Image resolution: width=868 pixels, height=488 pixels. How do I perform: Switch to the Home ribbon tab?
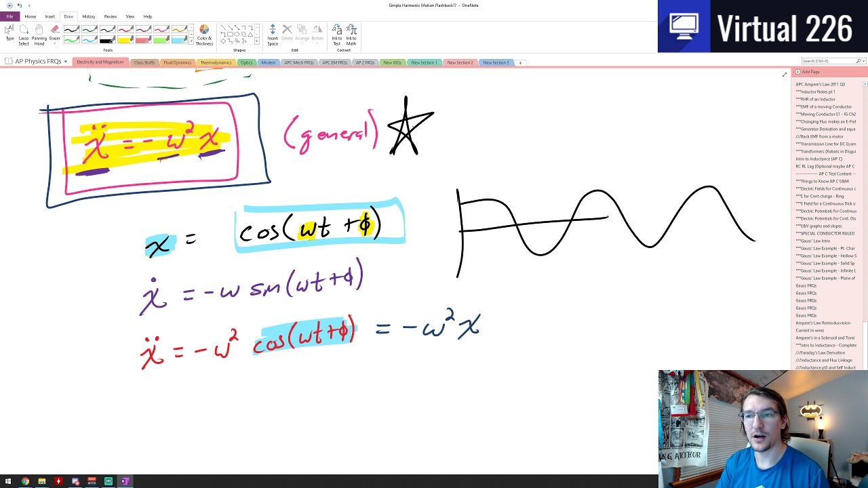click(x=31, y=16)
